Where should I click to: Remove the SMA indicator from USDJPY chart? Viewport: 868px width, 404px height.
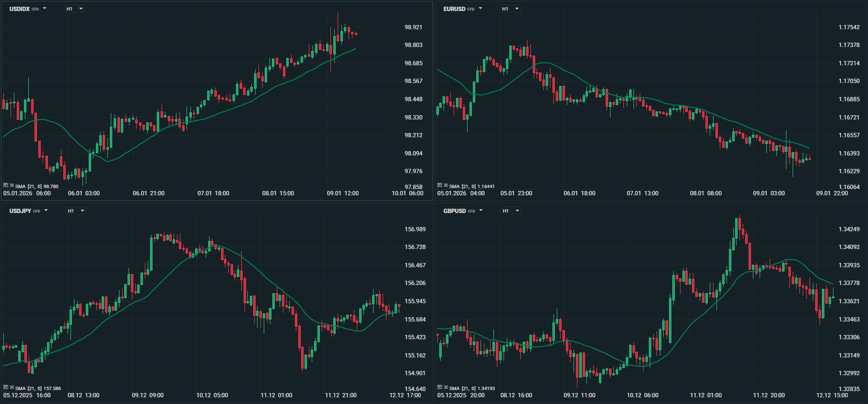[x=12, y=387]
